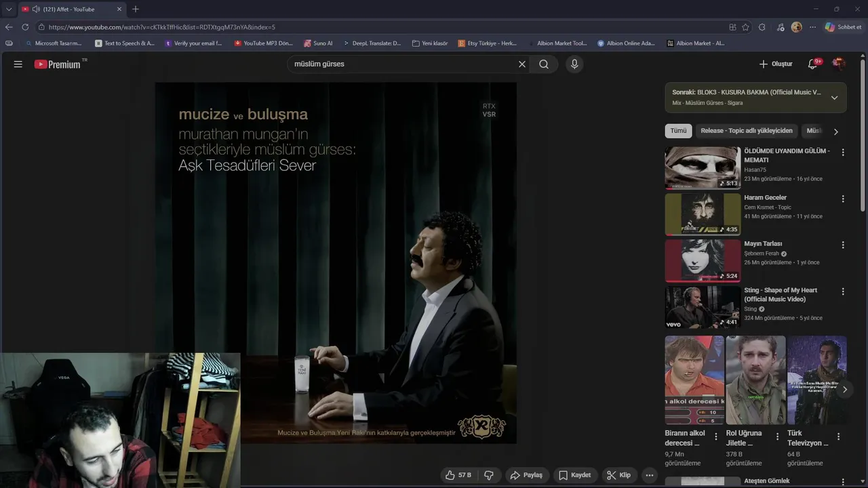This screenshot has width=868, height=488.
Task: Open Suno AI bookmark
Action: pos(318,43)
